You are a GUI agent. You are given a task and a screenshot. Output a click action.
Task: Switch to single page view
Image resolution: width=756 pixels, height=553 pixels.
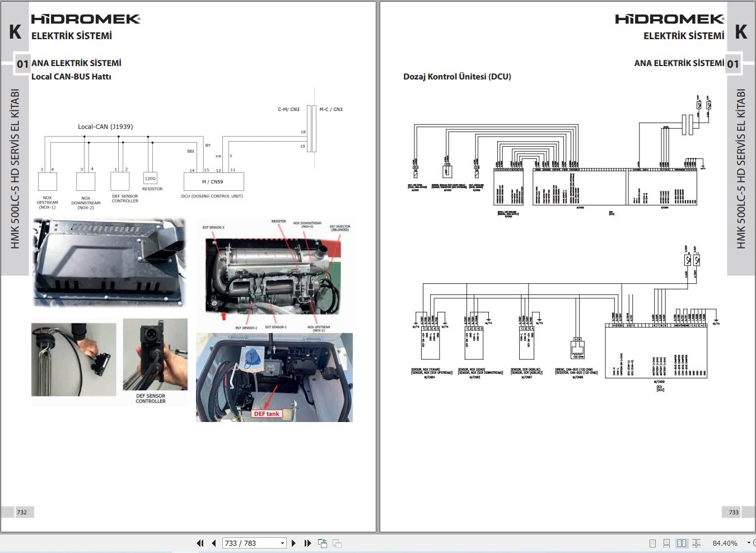pos(652,543)
